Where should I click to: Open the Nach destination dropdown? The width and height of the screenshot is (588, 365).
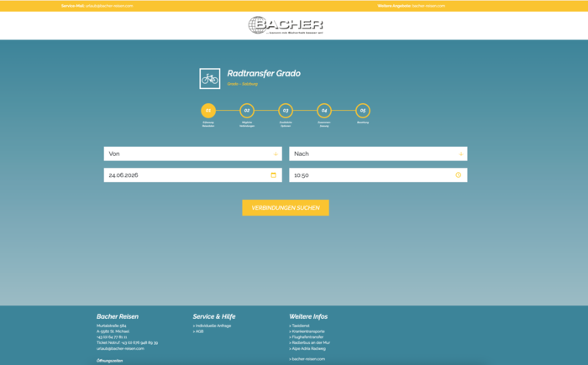click(378, 154)
